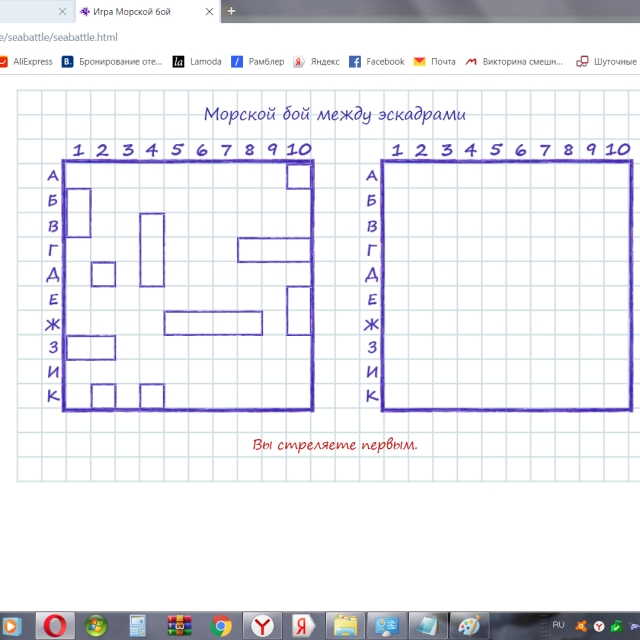Screen dimensions: 640x640
Task: Launch Google Chrome from the taskbar
Action: 221,625
